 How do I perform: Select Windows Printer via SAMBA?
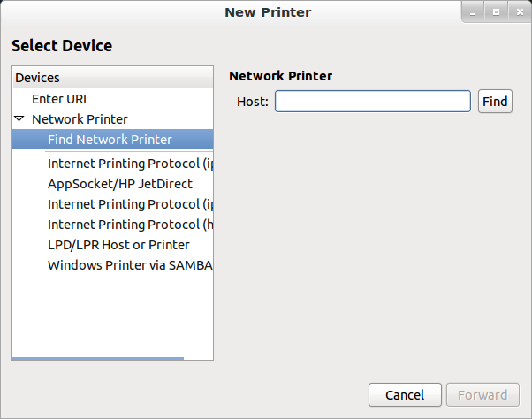pos(130,265)
